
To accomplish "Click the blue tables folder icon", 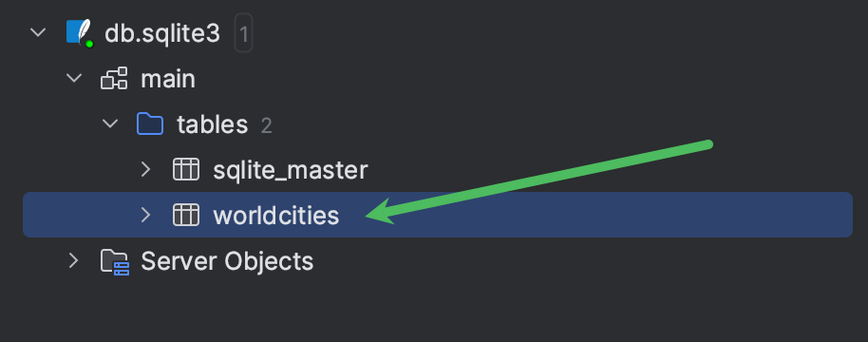I will (x=149, y=124).
